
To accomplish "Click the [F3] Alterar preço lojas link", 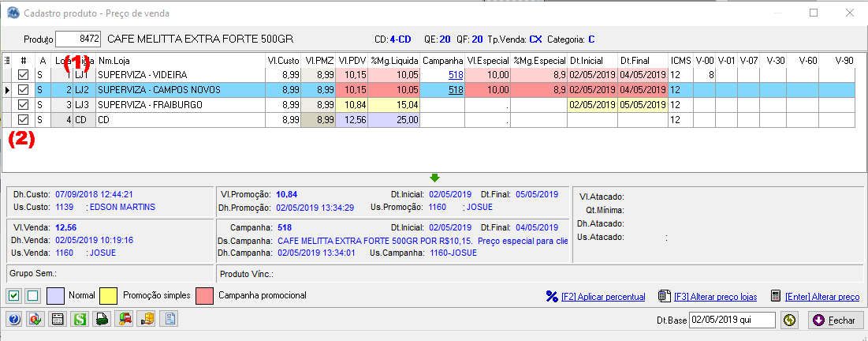I will coord(715,297).
